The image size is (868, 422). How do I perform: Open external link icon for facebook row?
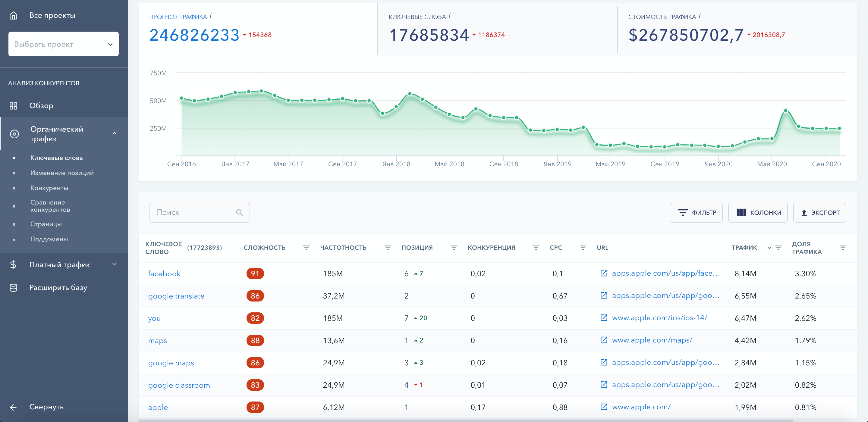pyautogui.click(x=604, y=273)
